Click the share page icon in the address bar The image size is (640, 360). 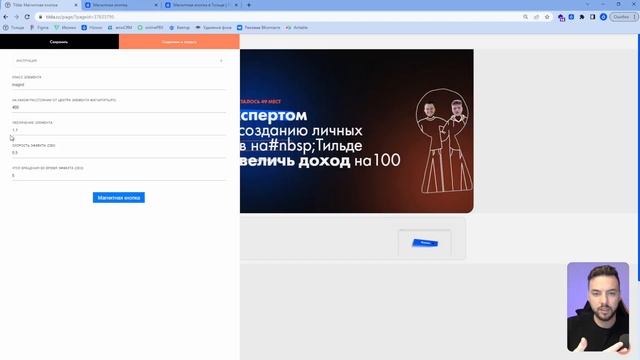point(536,17)
